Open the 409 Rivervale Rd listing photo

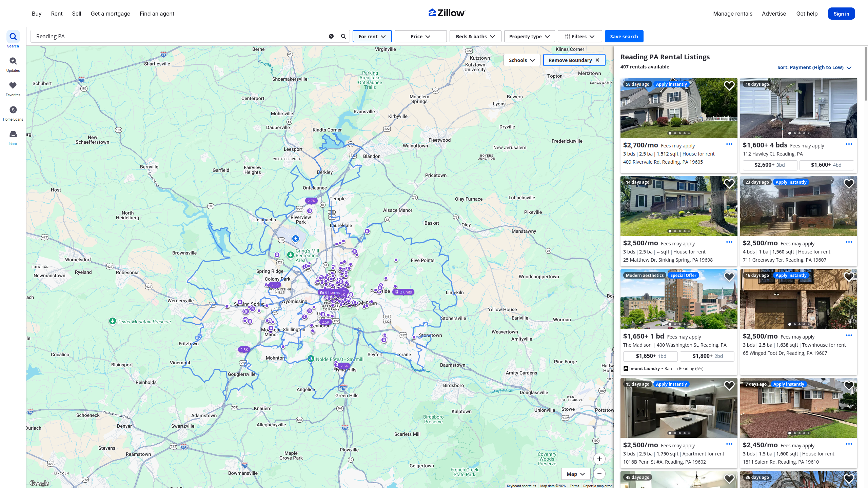tap(679, 108)
